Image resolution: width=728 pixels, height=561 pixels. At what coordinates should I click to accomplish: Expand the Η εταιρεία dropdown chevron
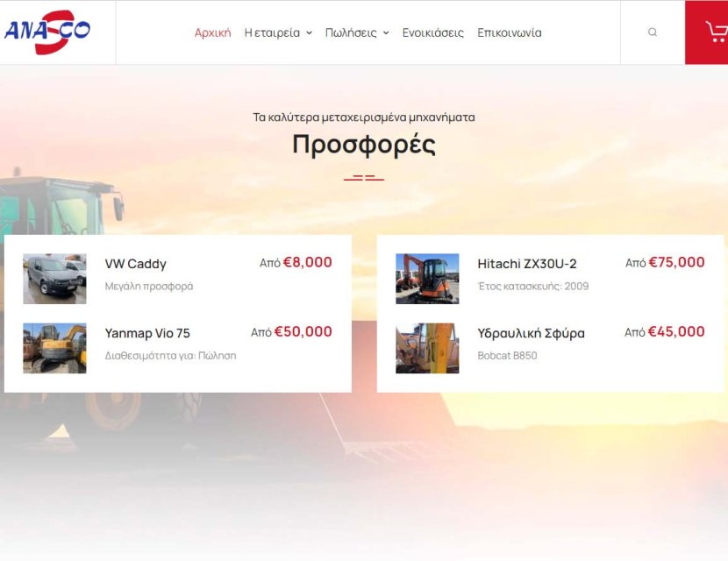pyautogui.click(x=309, y=33)
